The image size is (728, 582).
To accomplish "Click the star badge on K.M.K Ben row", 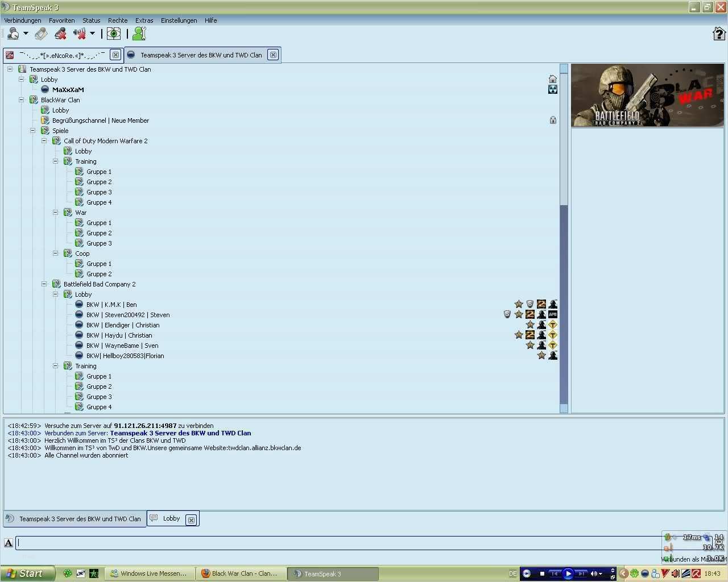I will coord(519,305).
